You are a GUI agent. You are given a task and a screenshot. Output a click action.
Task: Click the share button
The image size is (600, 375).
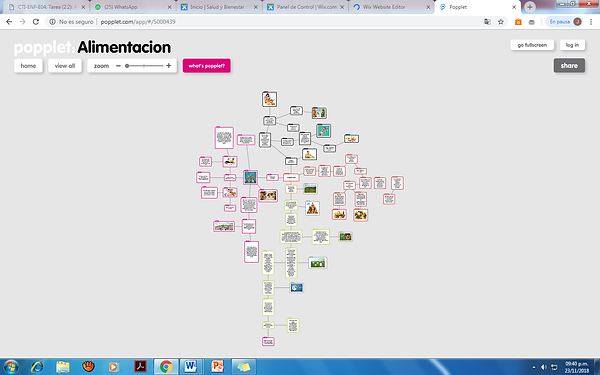coord(569,65)
